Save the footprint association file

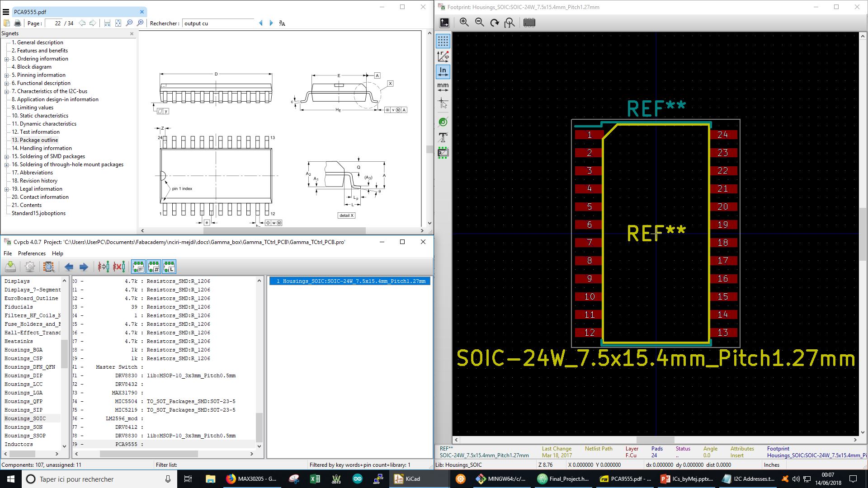click(10, 267)
